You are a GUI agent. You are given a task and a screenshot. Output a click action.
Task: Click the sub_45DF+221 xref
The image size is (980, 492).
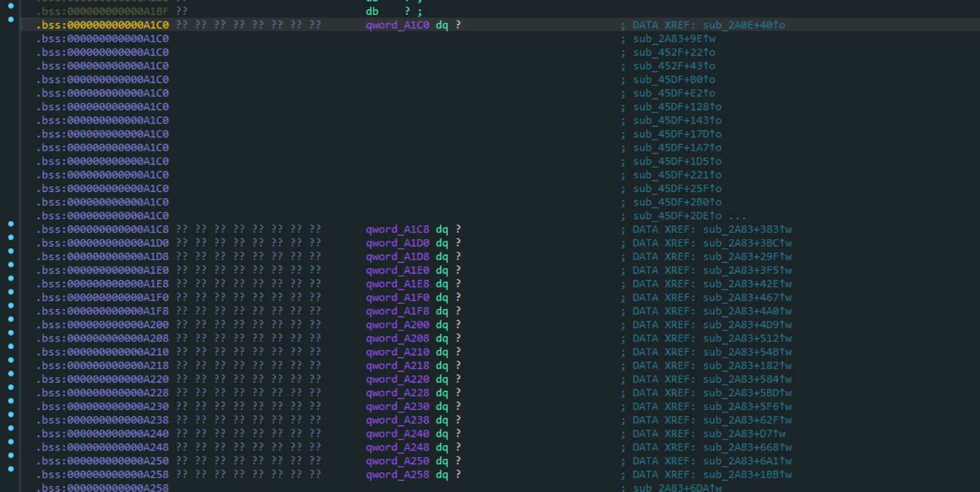coord(677,175)
